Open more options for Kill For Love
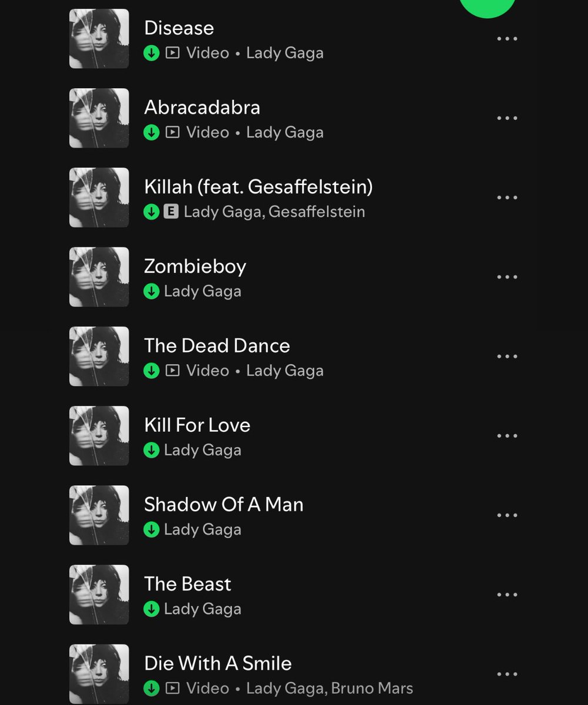The width and height of the screenshot is (588, 705). [x=507, y=436]
